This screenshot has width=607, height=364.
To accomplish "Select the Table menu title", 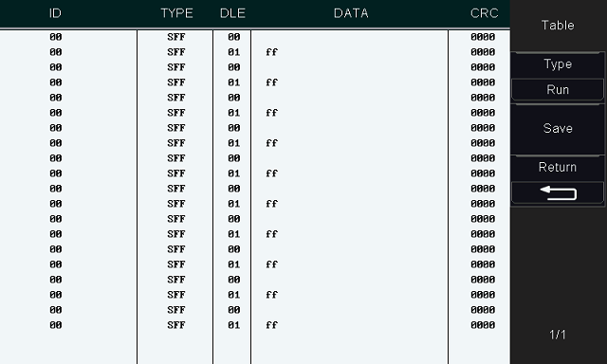I will point(558,26).
